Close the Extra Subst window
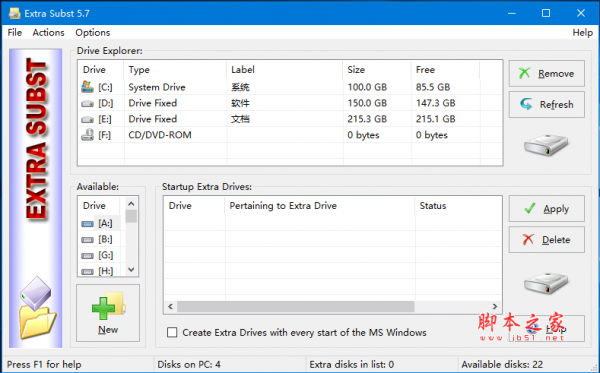This screenshot has width=600, height=373. pyautogui.click(x=580, y=13)
